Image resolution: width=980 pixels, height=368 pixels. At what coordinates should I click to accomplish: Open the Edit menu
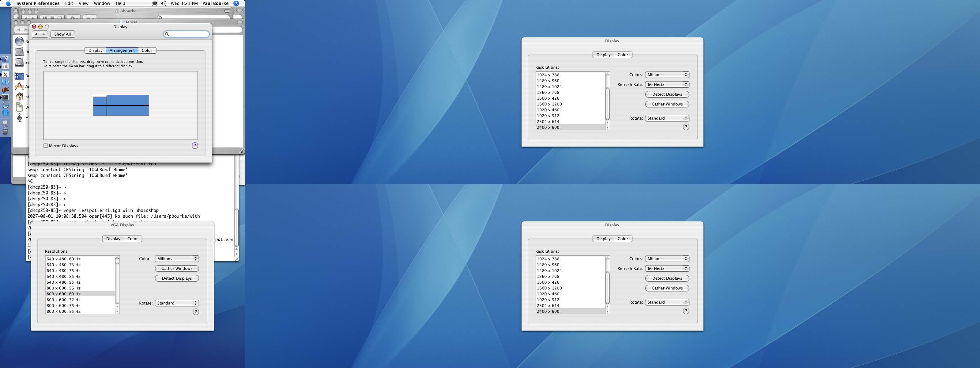pyautogui.click(x=69, y=3)
